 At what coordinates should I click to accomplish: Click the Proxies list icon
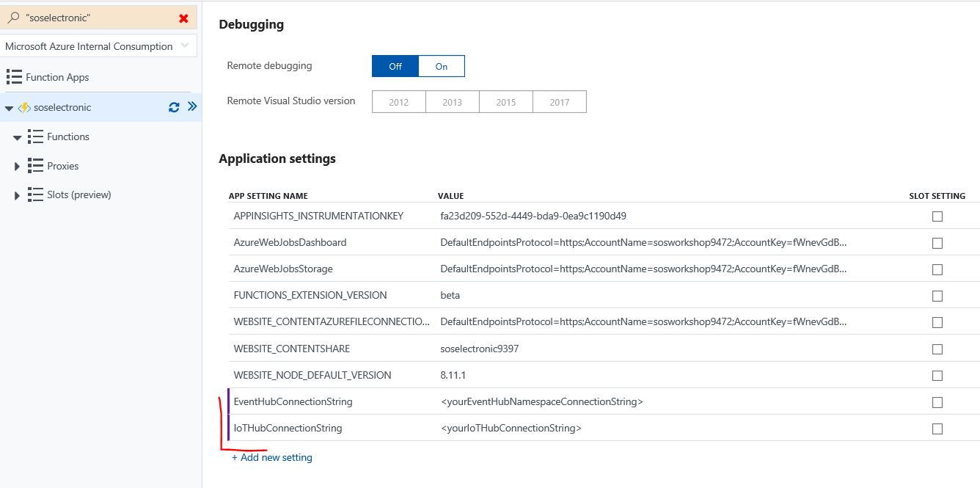[x=35, y=166]
